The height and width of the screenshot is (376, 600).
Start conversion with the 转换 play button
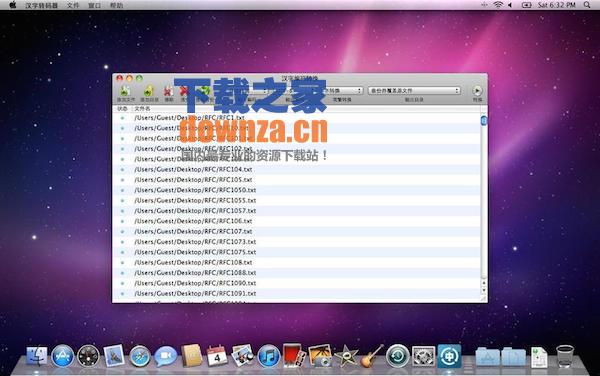tap(477, 91)
